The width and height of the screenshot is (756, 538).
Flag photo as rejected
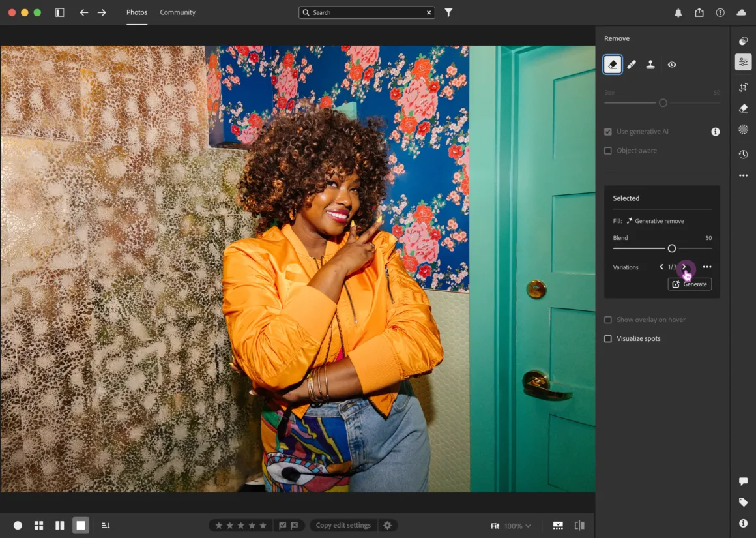pos(294,526)
